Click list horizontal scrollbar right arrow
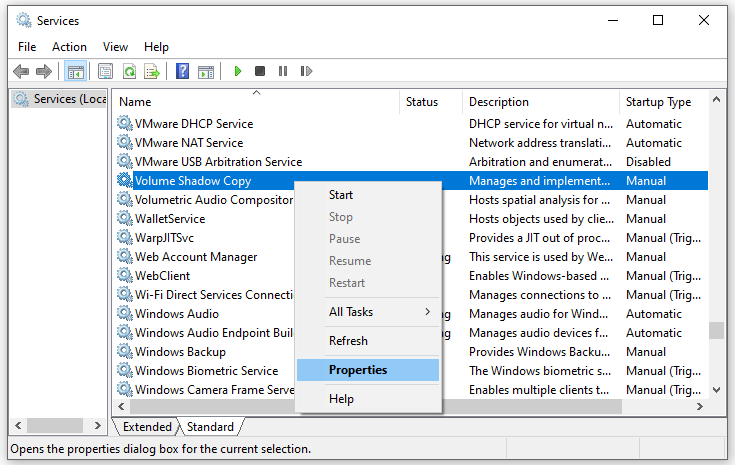 click(x=700, y=406)
